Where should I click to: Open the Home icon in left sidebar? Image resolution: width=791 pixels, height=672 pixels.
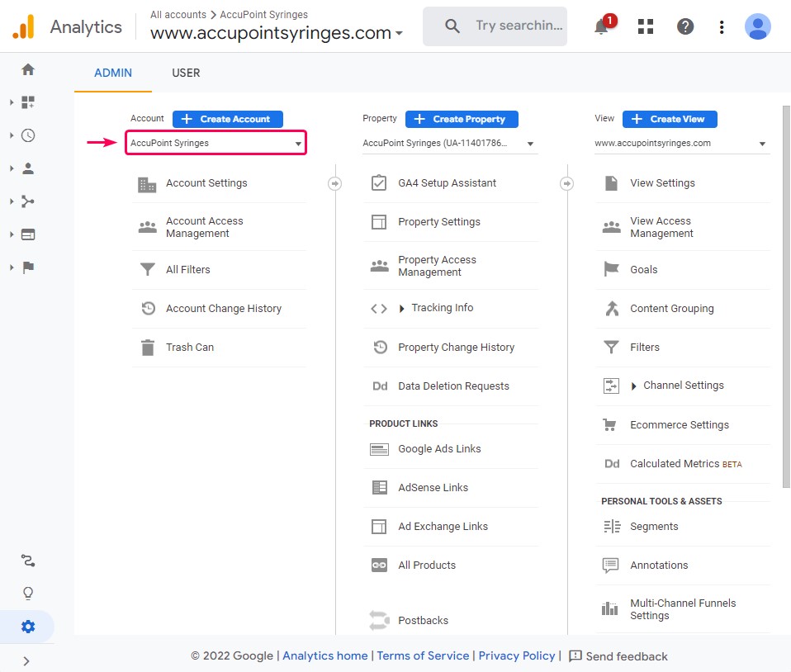(28, 69)
